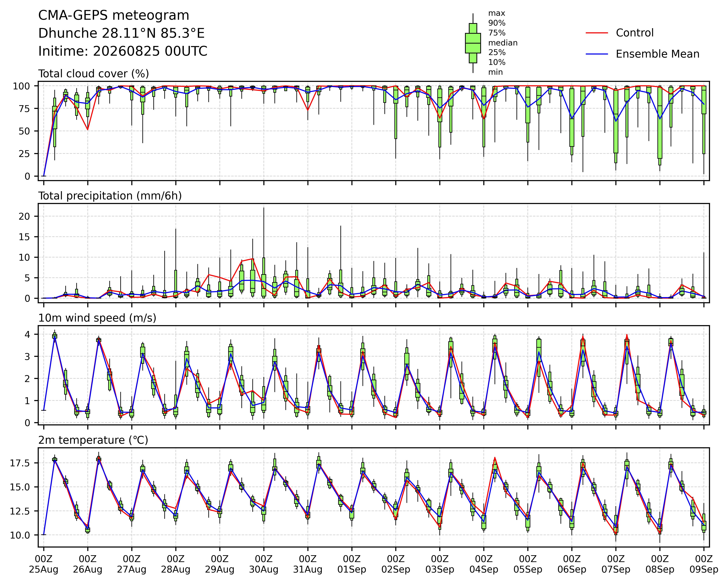Click the '100' tick on cloud cover axis

click(x=21, y=86)
